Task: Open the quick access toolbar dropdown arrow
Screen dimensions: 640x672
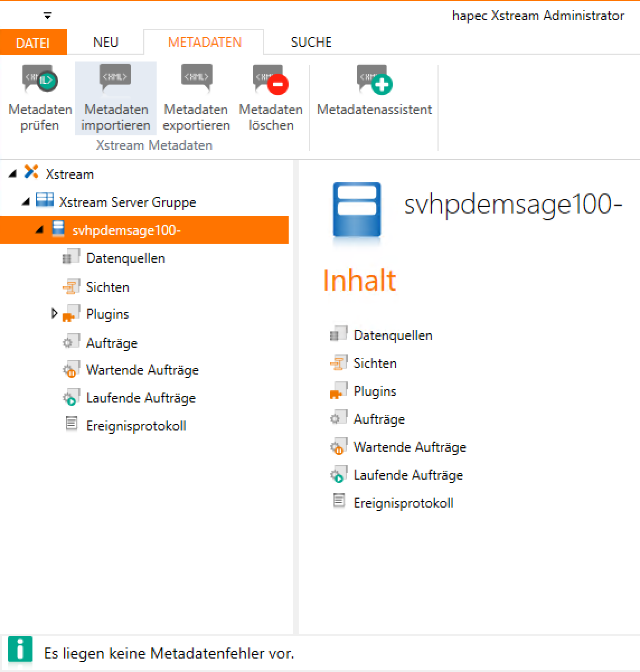Action: click(x=48, y=16)
